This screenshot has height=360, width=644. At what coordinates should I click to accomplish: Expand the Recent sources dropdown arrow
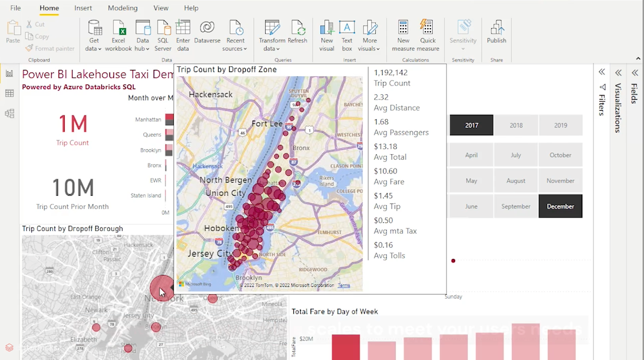pos(245,49)
